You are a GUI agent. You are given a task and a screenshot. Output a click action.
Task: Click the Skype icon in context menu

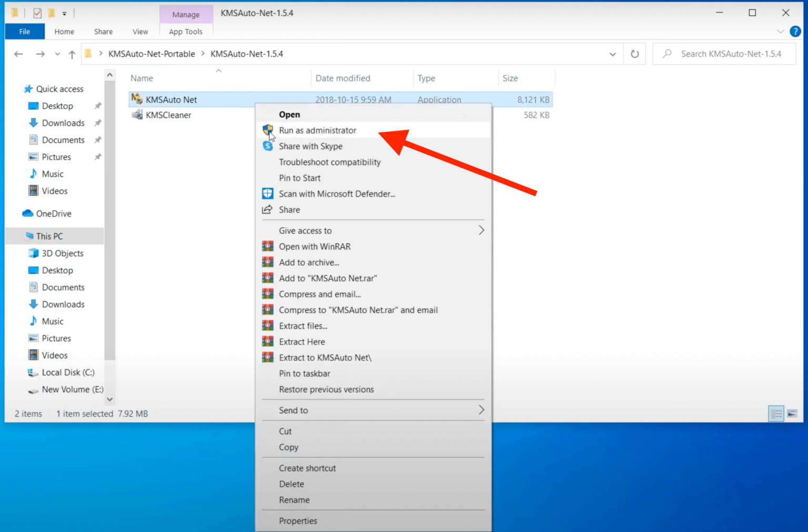268,146
